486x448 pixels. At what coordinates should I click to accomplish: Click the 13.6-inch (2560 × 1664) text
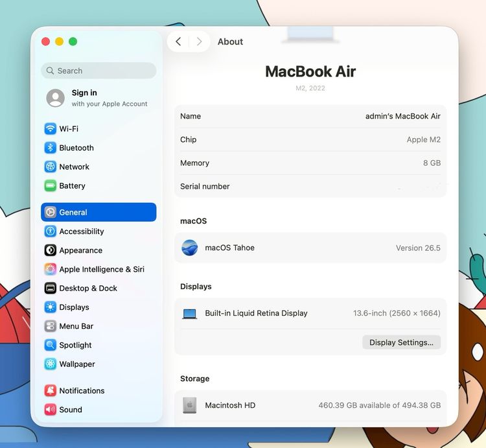[x=397, y=313]
